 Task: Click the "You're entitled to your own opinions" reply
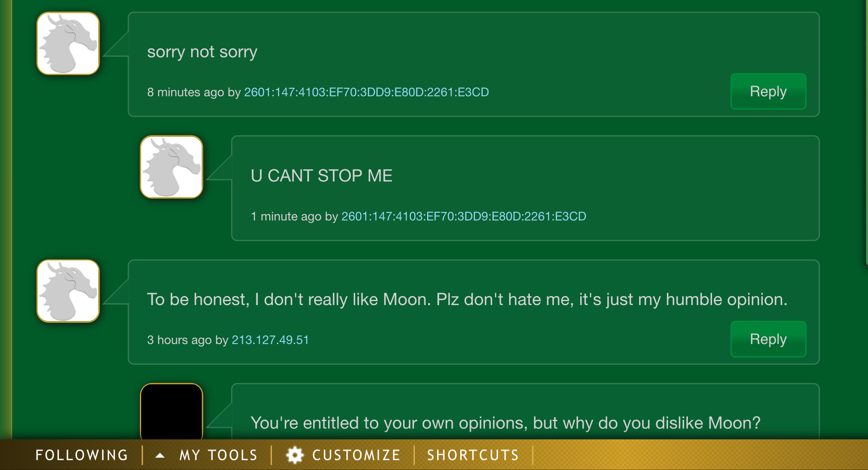[x=505, y=423]
